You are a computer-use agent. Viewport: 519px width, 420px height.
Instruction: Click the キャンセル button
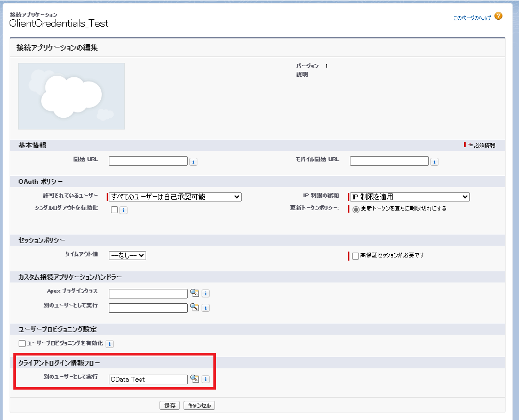(x=198, y=405)
